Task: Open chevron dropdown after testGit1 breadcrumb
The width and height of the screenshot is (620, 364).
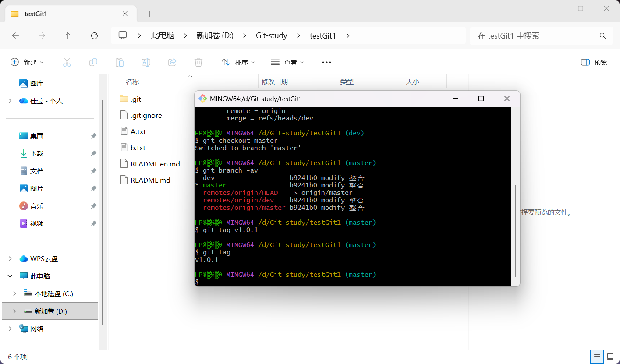Action: coord(348,36)
